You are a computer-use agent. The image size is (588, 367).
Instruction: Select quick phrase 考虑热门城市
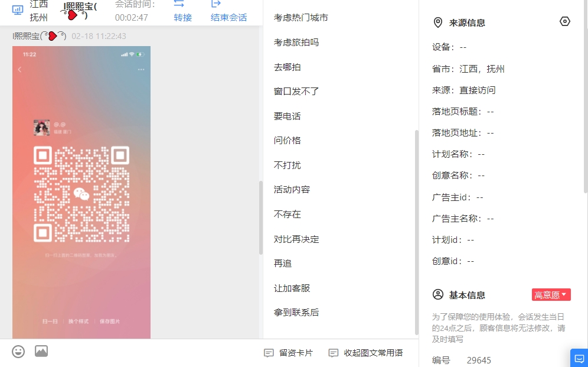coord(300,18)
